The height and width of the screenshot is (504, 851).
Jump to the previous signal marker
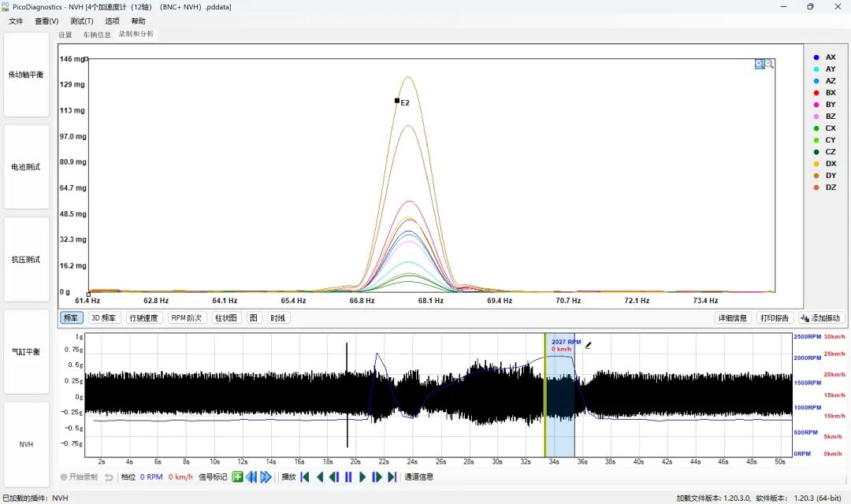pyautogui.click(x=251, y=477)
